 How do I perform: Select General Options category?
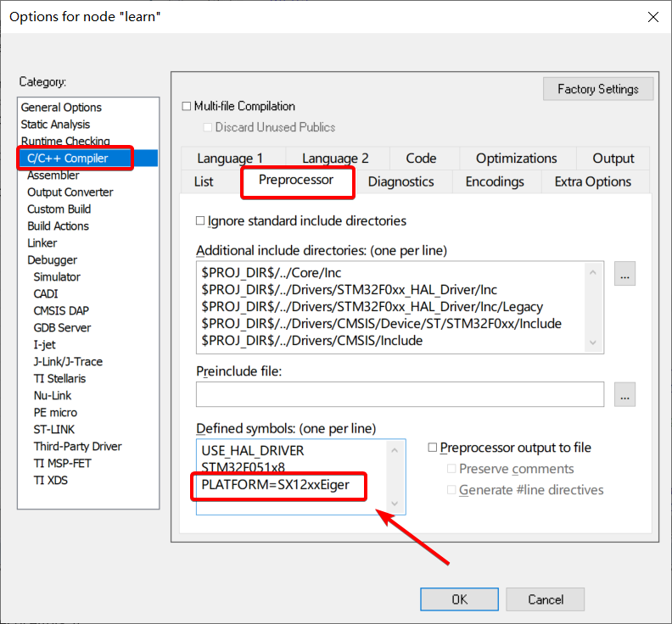click(x=61, y=108)
